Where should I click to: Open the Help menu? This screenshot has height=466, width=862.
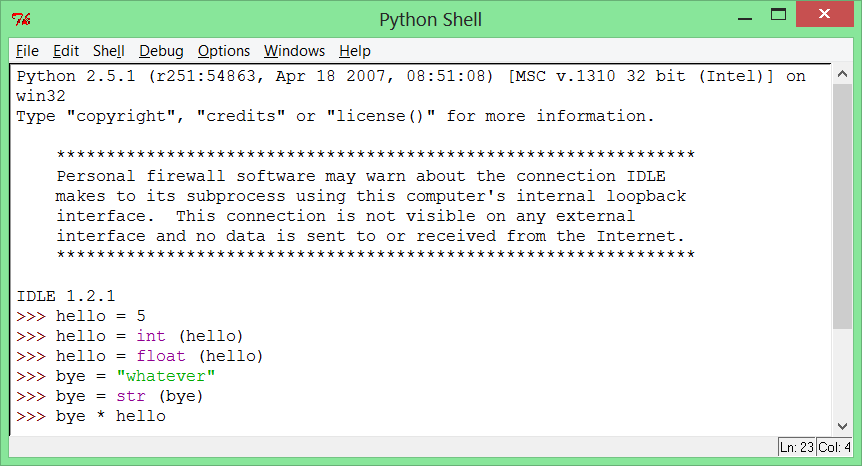click(x=355, y=51)
